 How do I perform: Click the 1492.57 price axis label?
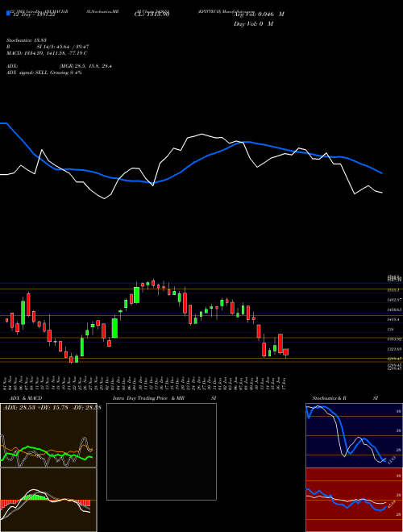point(394,300)
